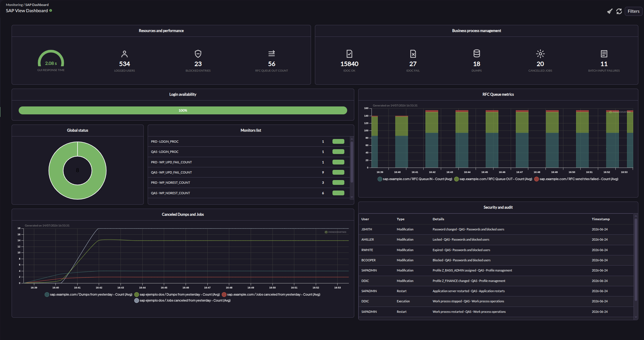Click the IDOC Fail document icon

pyautogui.click(x=413, y=54)
